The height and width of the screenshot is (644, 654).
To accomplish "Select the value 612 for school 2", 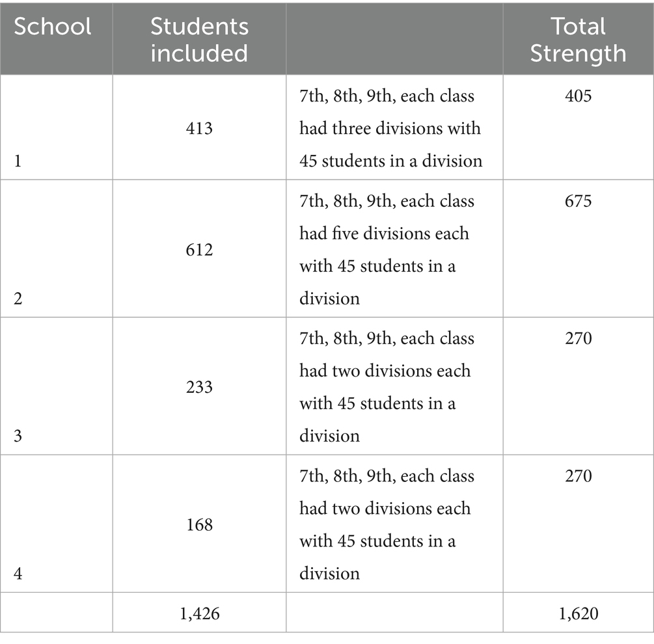I will coord(199,250).
